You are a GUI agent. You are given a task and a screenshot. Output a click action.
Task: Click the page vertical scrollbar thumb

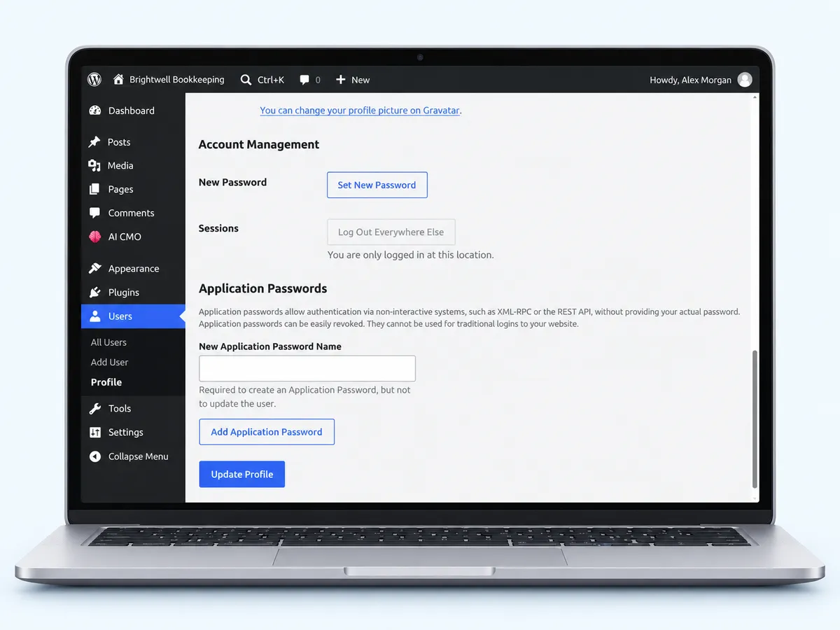pos(754,419)
